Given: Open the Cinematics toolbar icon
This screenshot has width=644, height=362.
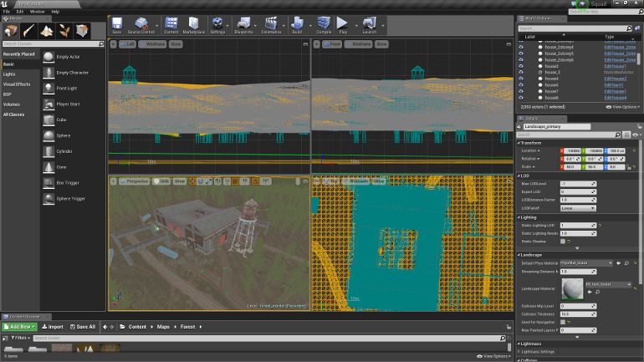Looking at the screenshot, I should [x=271, y=24].
